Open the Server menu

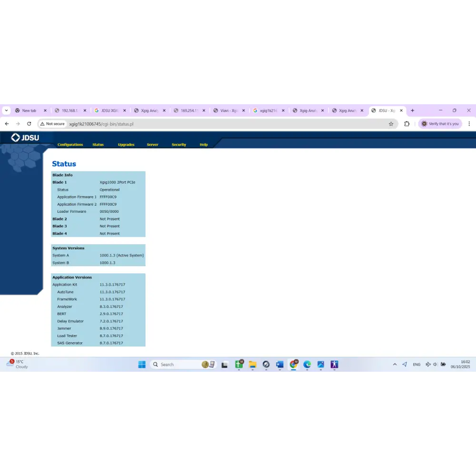[x=152, y=145]
